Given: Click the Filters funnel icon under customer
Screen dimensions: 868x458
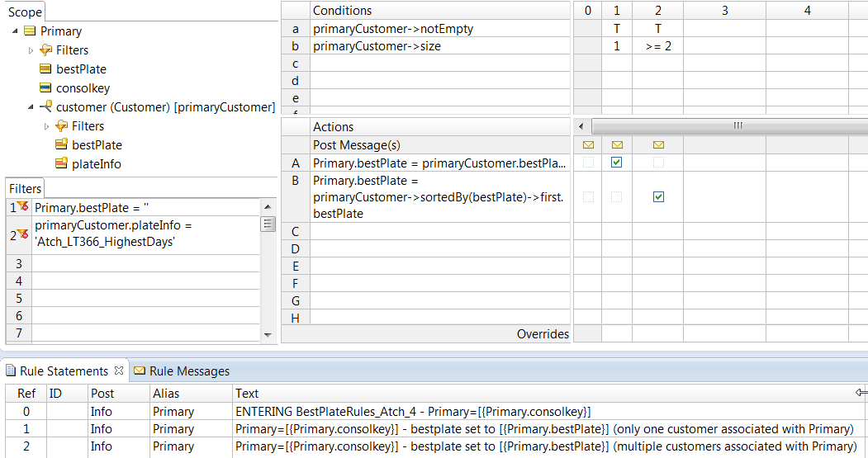Looking at the screenshot, I should 61,126.
